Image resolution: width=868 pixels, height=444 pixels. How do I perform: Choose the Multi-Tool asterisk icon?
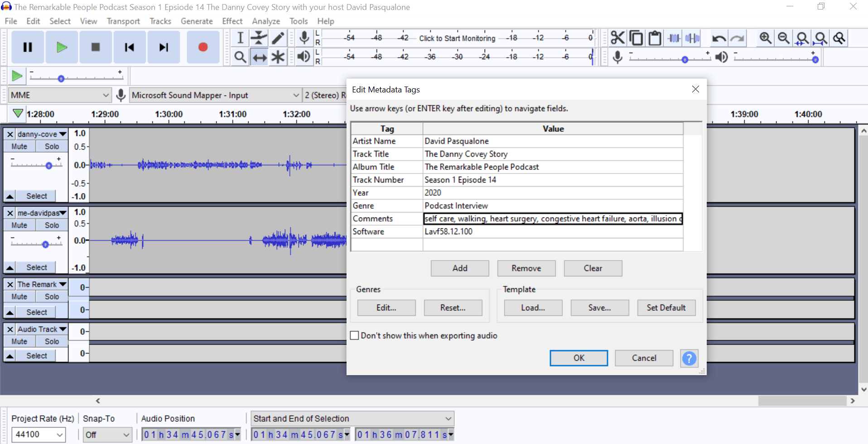tap(278, 57)
